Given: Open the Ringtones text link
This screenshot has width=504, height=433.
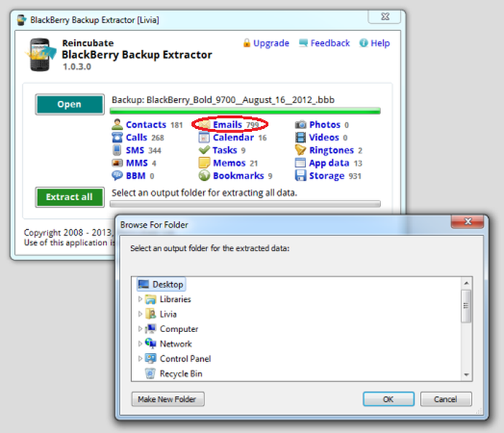Looking at the screenshot, I should pos(331,151).
